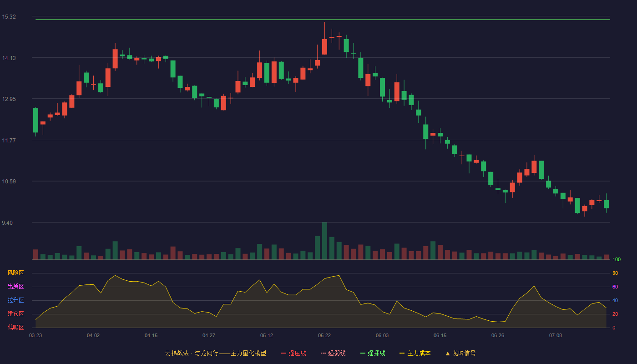Click the green support line near 15.32

323,20
